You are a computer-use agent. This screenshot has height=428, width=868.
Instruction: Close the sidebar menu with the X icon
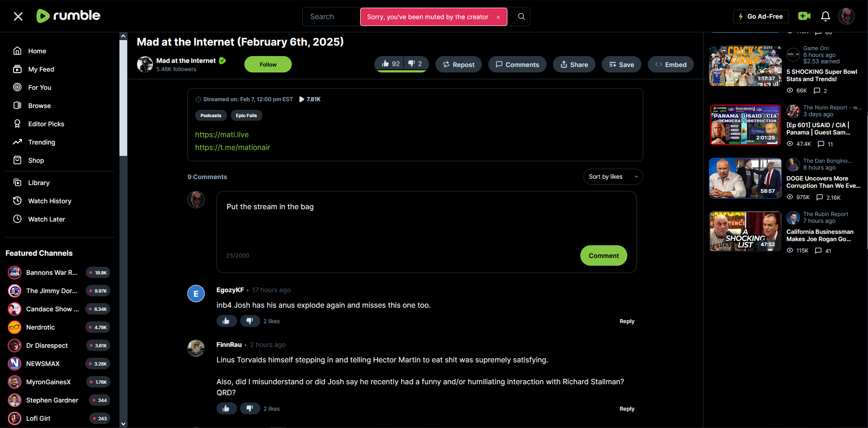click(x=18, y=16)
